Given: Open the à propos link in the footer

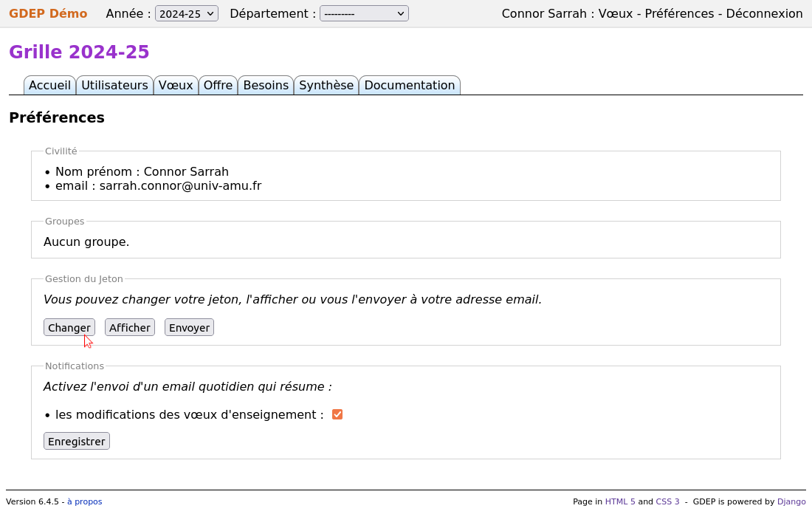Looking at the screenshot, I should point(84,501).
